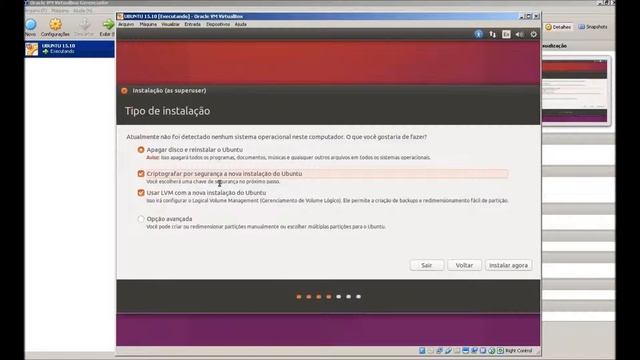This screenshot has width=640, height=360.
Task: Click the Descartar arrow in VirtualBox Manager toolbar
Action: 84,24
